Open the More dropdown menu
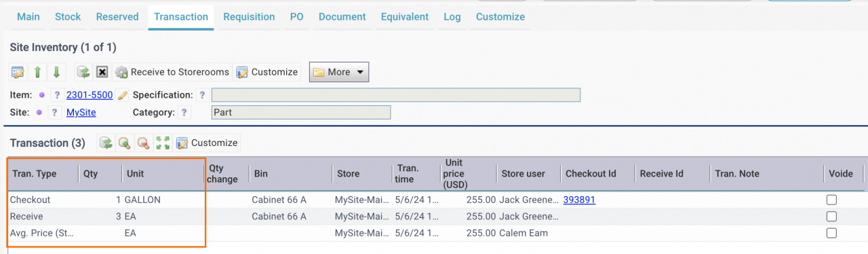Image resolution: width=868 pixels, height=254 pixels. (339, 72)
